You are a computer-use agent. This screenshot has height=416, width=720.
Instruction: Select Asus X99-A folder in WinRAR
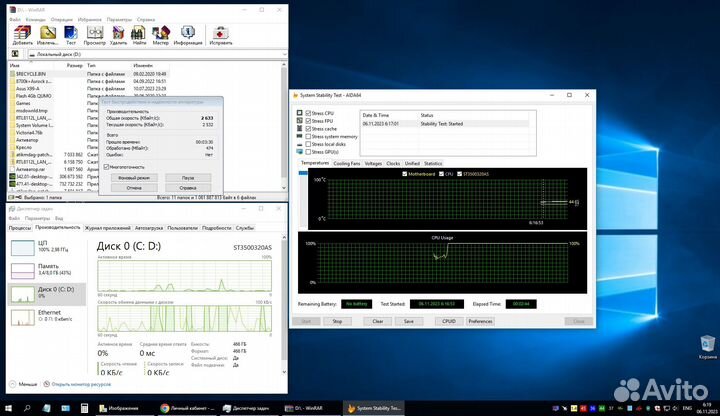[x=28, y=89]
